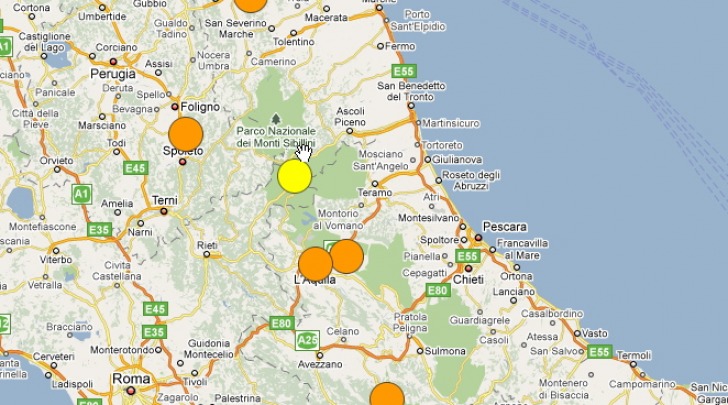The image size is (728, 405).
Task: Click the Guardiagrele town label
Action: point(480,320)
